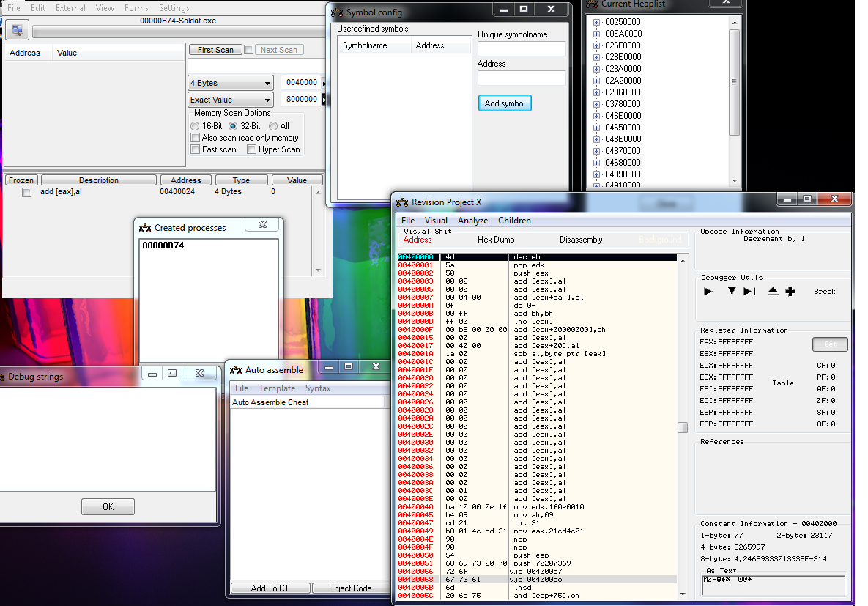
Task: Click the Auto assemble window title icon
Action: click(x=236, y=370)
